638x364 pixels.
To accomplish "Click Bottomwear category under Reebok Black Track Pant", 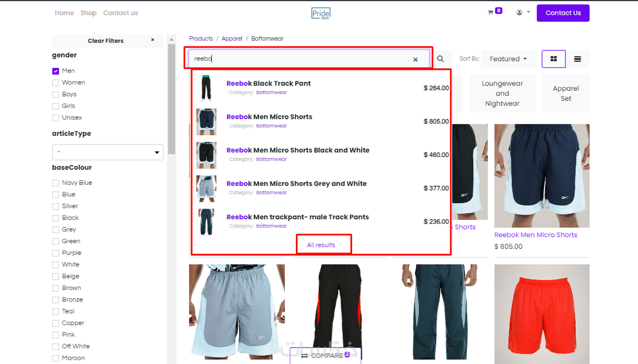I will (271, 92).
